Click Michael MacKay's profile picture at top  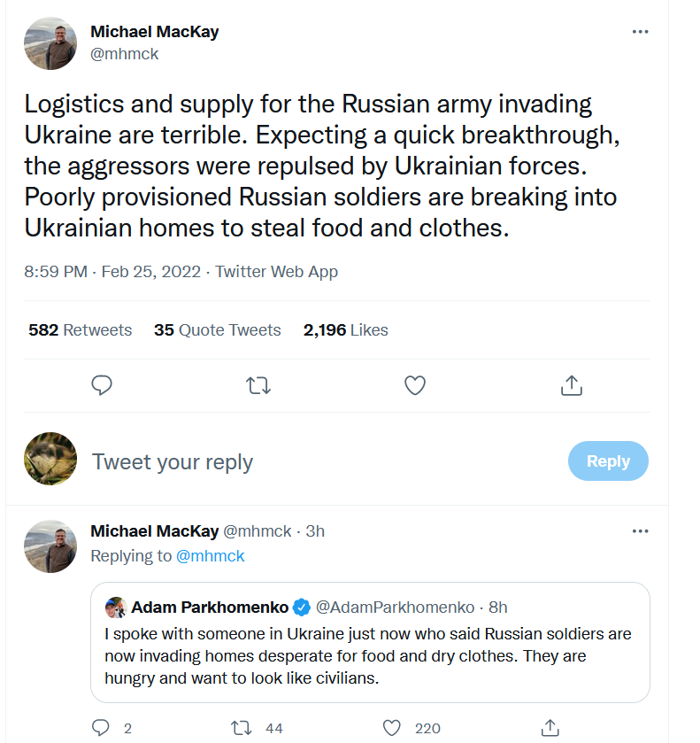(x=50, y=43)
